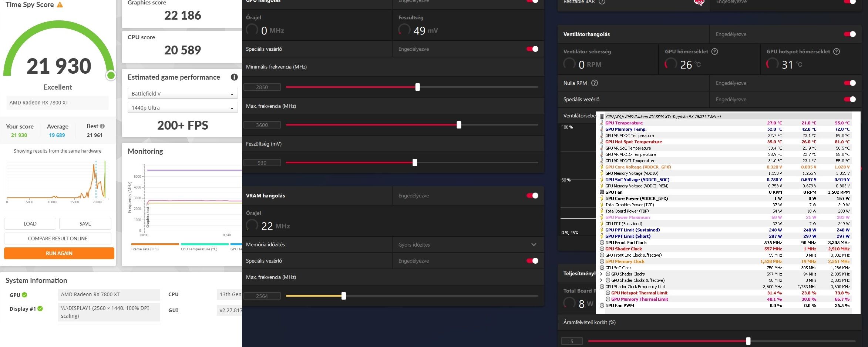868x347 pixels.
Task: Select the GPU Front End Clock sensor row
Action: pos(725,243)
